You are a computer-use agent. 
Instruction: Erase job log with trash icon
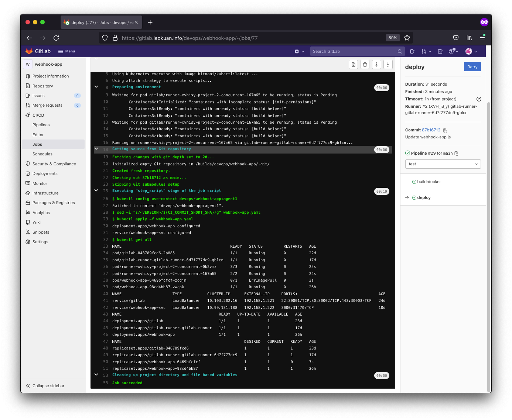(x=365, y=65)
